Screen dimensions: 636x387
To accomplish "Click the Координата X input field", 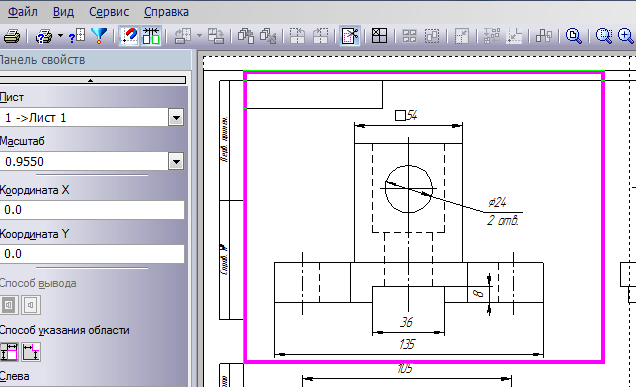I will coord(92,210).
